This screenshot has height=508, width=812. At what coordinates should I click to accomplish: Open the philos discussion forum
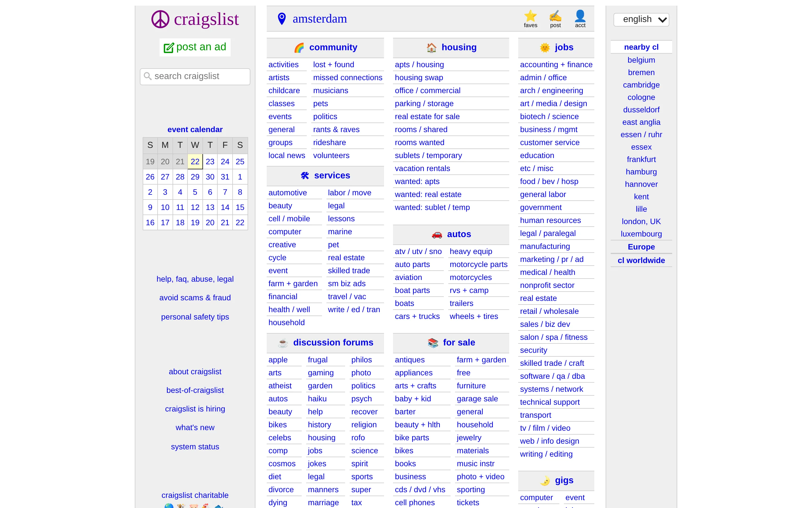click(361, 360)
